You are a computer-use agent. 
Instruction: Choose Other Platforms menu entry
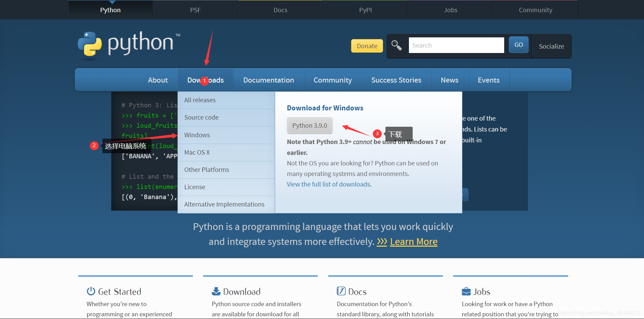[x=226, y=170]
